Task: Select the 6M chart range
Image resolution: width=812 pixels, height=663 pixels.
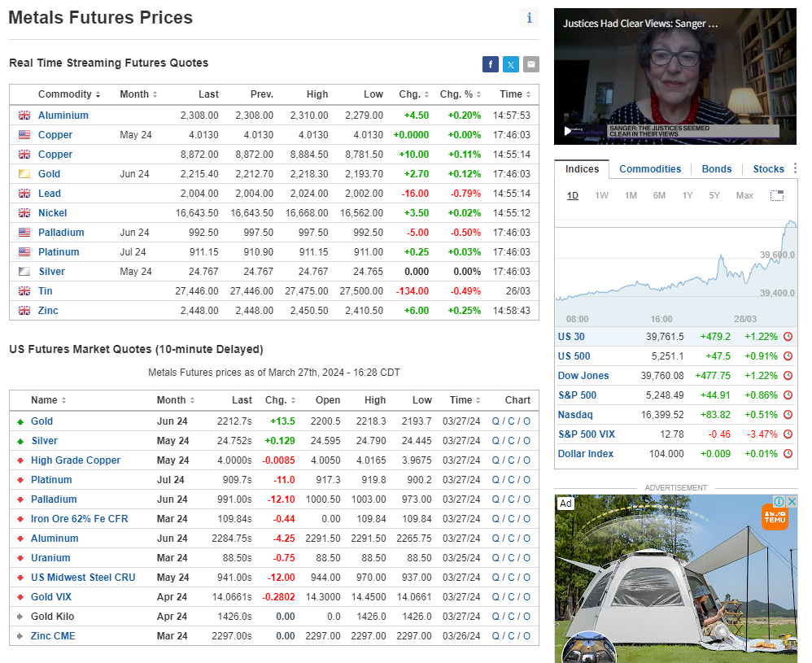Action: coord(659,196)
